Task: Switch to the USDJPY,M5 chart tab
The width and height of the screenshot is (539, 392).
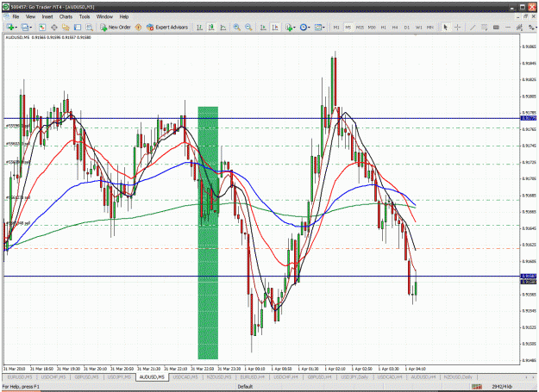Action: coord(119,377)
